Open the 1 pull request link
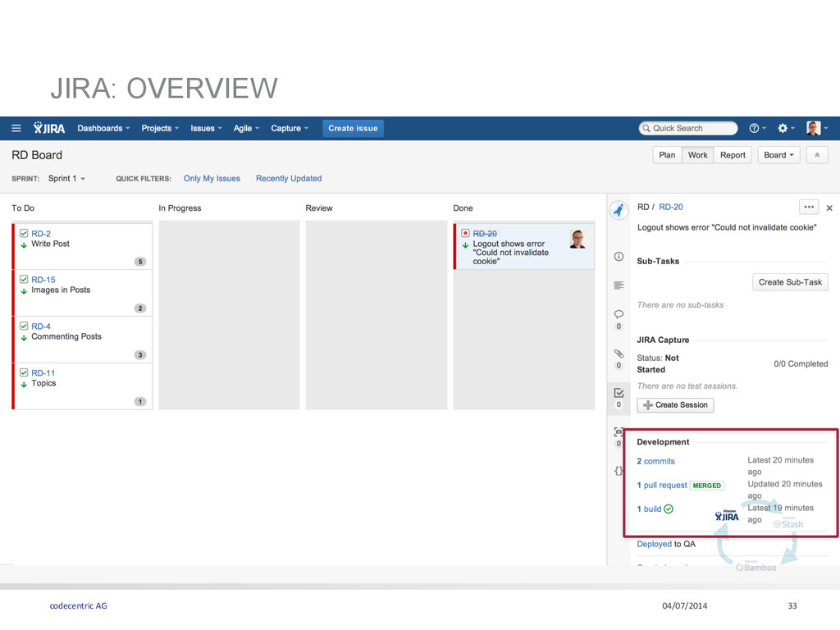This screenshot has width=840, height=630. pyautogui.click(x=662, y=486)
